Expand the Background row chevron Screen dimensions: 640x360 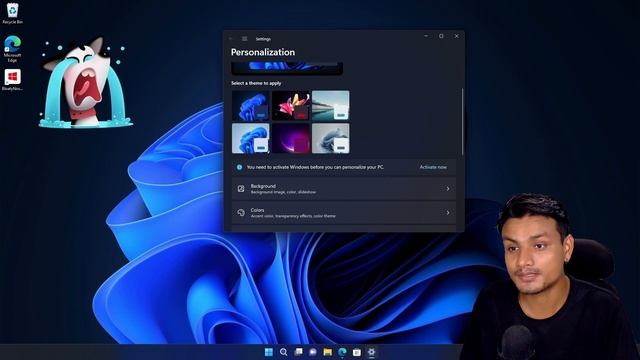(x=448, y=189)
